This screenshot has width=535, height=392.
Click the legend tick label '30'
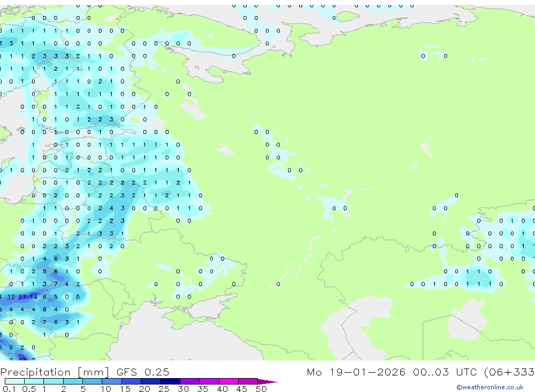click(x=183, y=389)
